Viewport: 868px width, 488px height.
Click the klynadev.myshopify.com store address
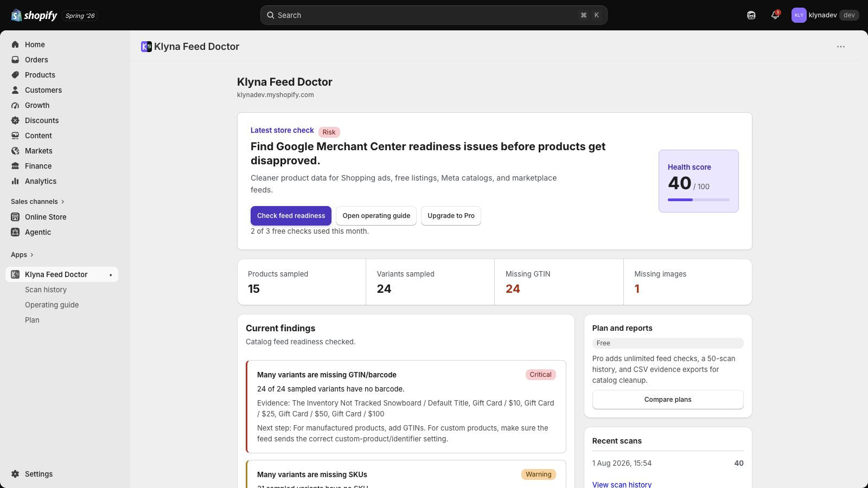tap(276, 95)
